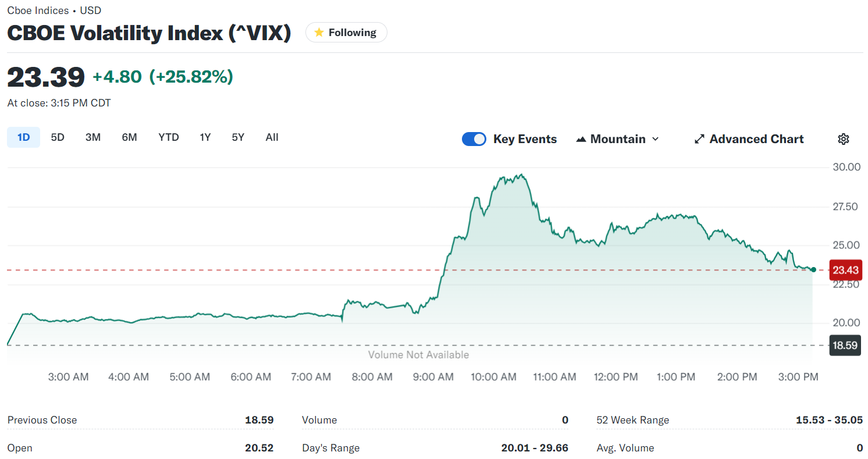Click the current price 23.39
This screenshot has width=868, height=459.
(x=46, y=77)
